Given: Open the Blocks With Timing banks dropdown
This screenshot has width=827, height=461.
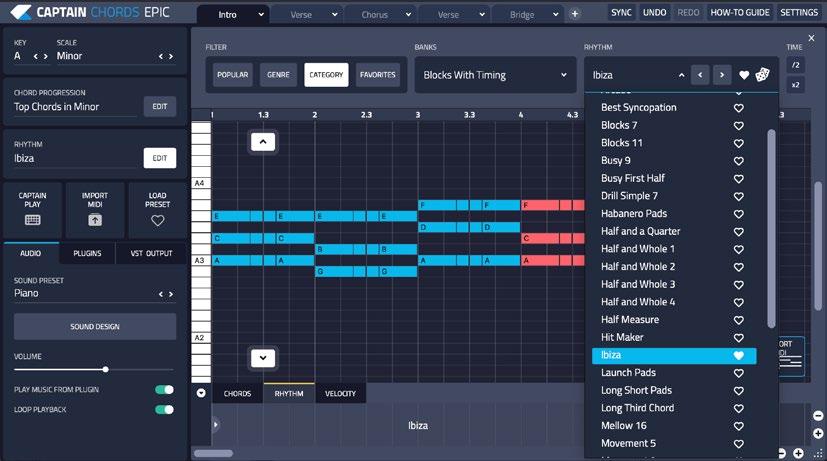Looking at the screenshot, I should coord(495,75).
